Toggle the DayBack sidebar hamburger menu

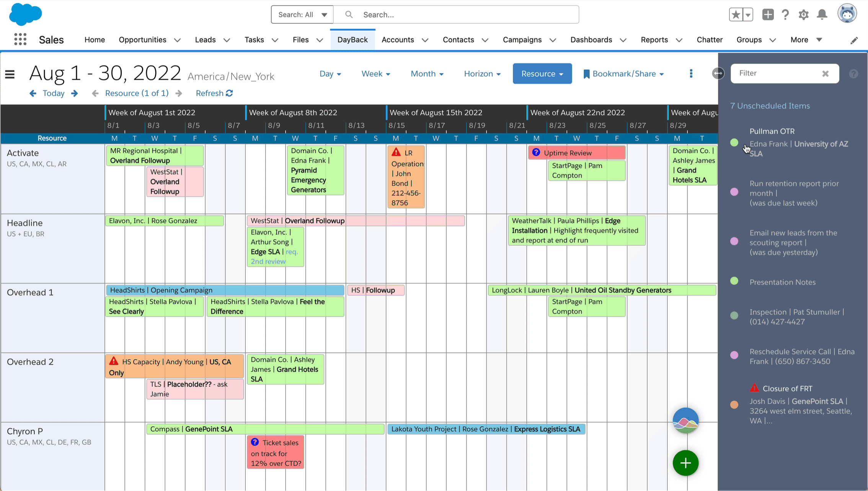tap(10, 74)
